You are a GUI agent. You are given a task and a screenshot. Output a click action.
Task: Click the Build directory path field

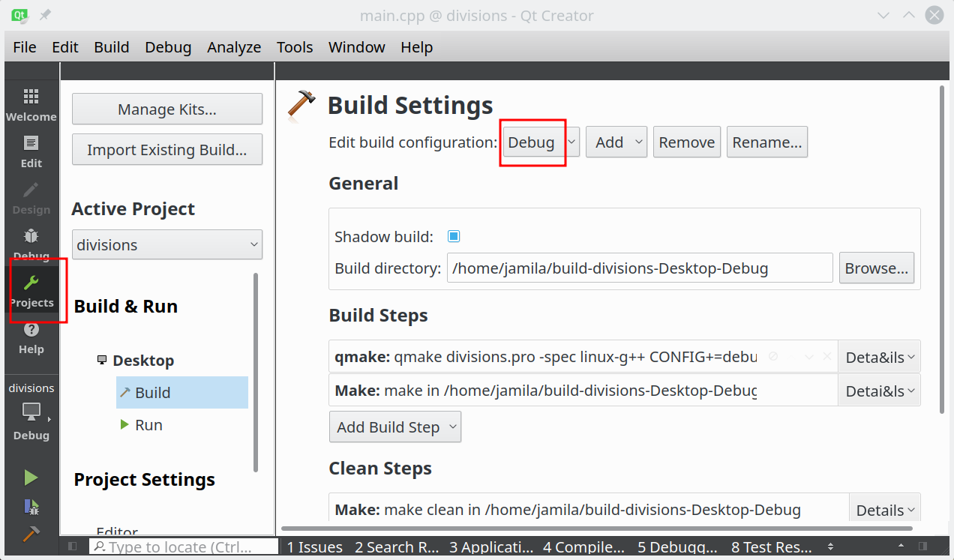(640, 268)
